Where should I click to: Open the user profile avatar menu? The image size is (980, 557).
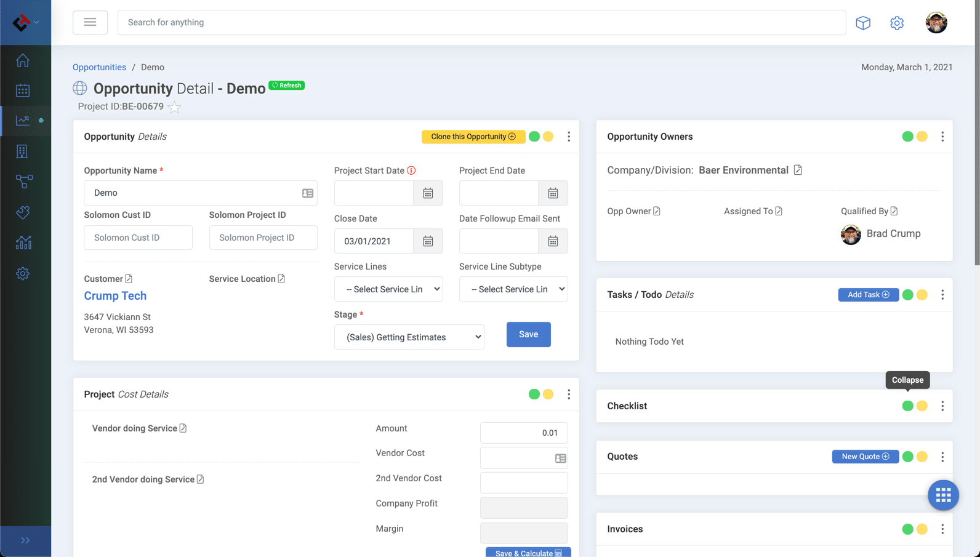click(x=936, y=23)
